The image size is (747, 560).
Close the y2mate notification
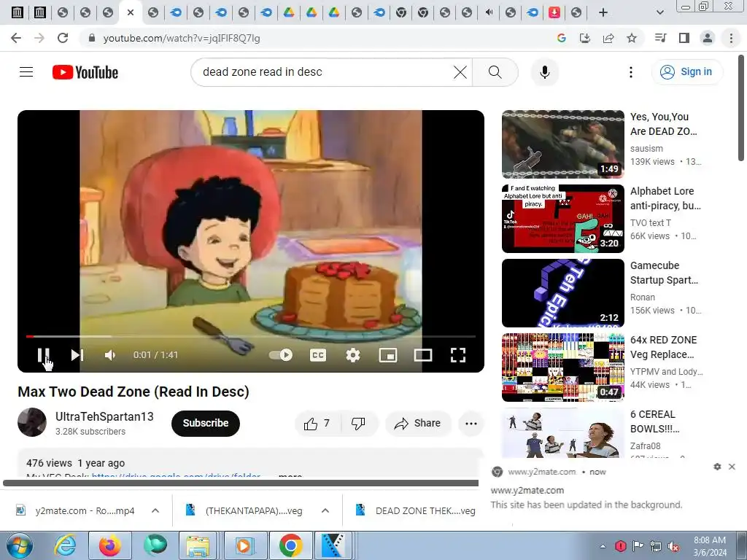[732, 467]
